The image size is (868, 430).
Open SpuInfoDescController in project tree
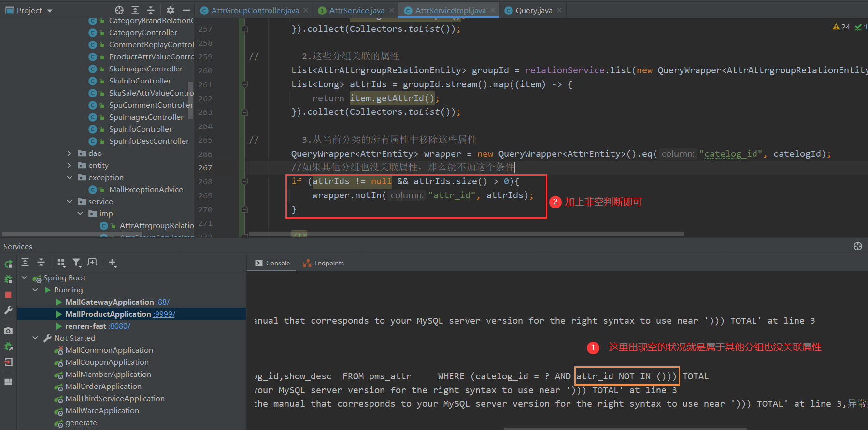149,141
